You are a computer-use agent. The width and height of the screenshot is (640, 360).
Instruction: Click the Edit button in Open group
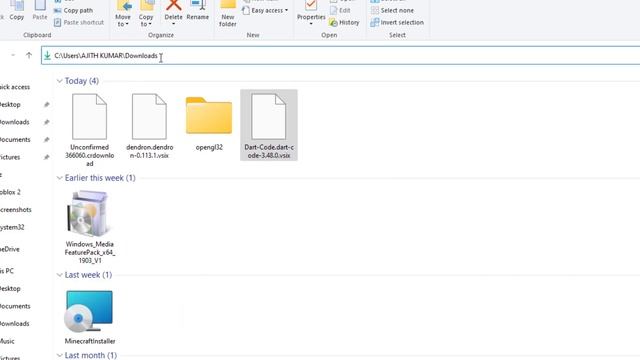[340, 10]
